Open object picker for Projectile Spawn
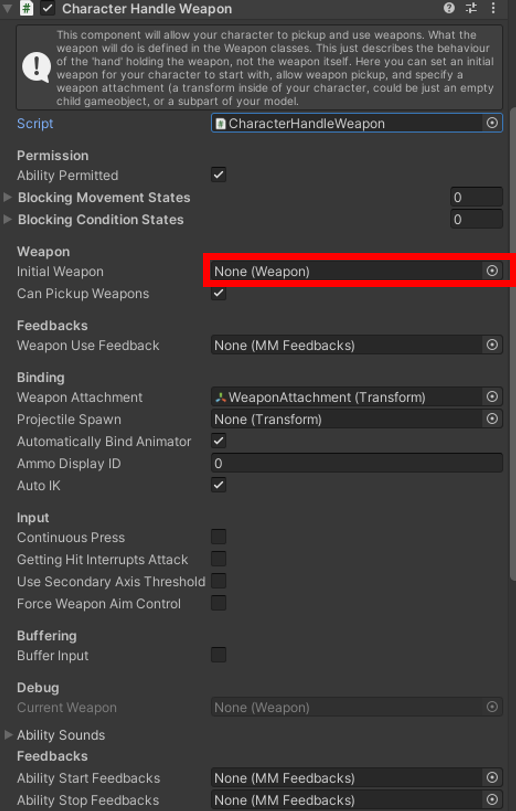The image size is (516, 811). (x=492, y=418)
